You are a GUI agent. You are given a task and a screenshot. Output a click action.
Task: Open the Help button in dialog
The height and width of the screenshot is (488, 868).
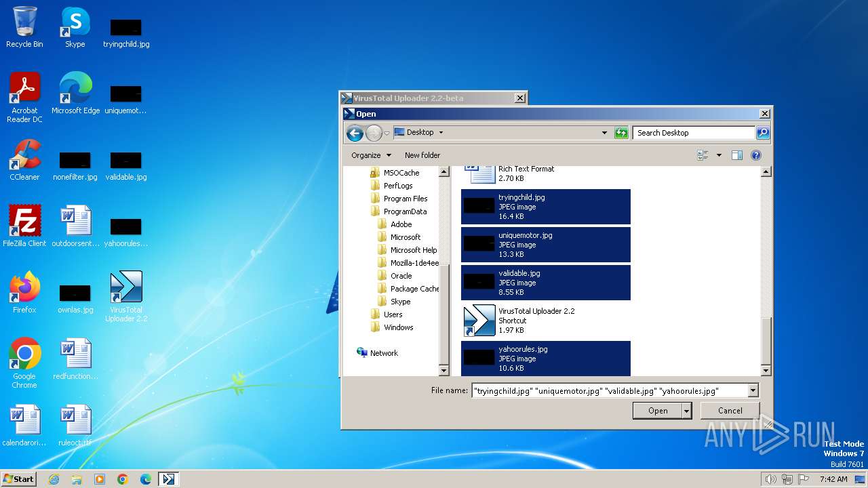coord(756,155)
